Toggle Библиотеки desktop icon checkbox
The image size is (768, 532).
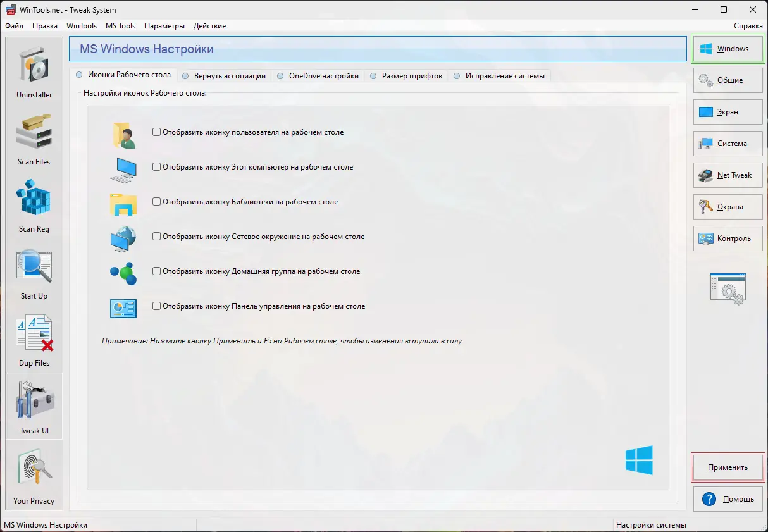pyautogui.click(x=156, y=202)
